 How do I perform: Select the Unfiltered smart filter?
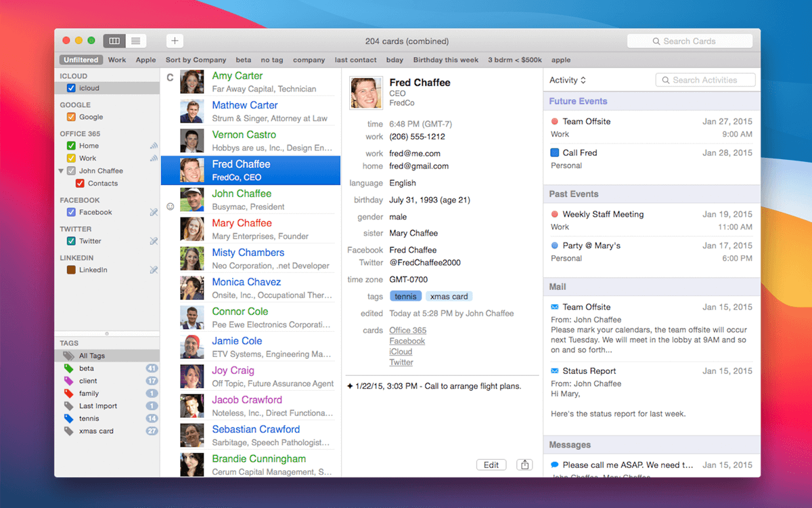81,60
